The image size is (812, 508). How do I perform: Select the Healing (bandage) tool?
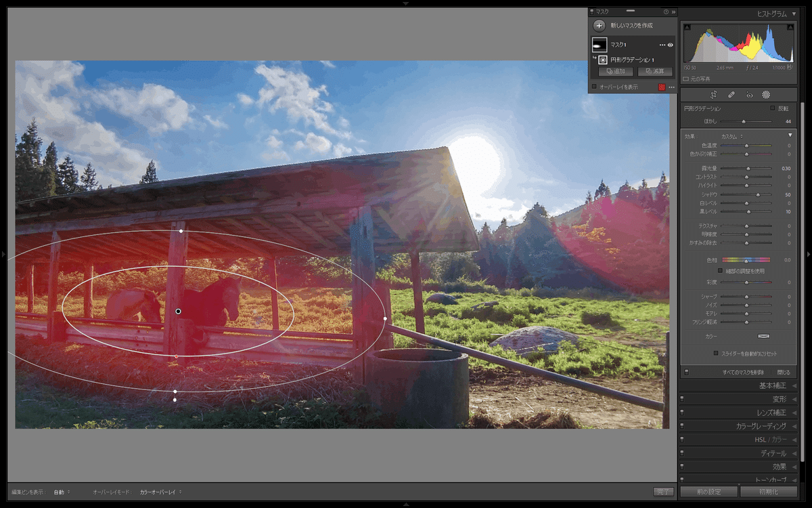pyautogui.click(x=731, y=95)
